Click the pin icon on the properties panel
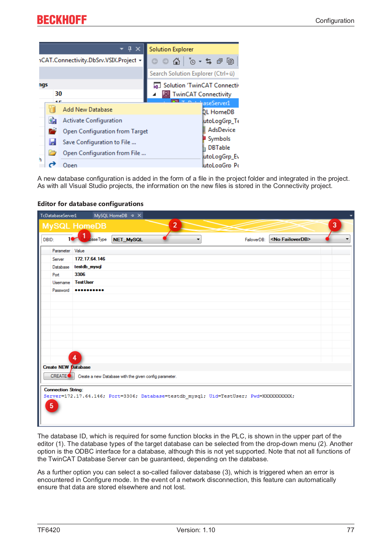The height and width of the screenshot is (554, 392). tap(130, 49)
